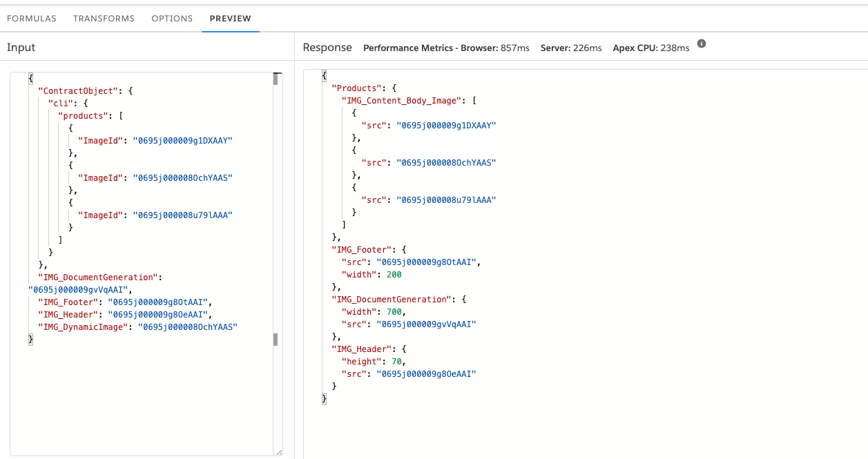The image size is (868, 459).
Task: Click the performance metrics info icon
Action: [x=702, y=43]
